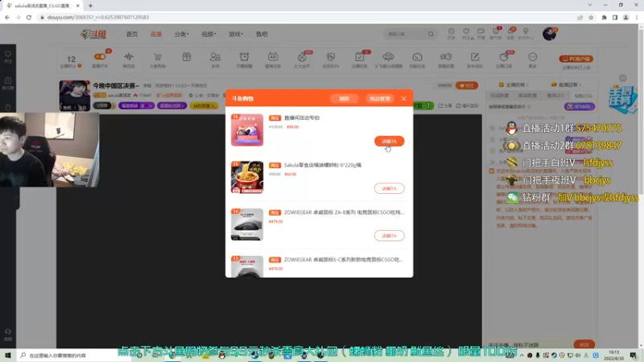Screen dimensions: 644x362
Task: Toggle the orange 直播开关 switch
Action: pyautogui.click(x=100, y=56)
